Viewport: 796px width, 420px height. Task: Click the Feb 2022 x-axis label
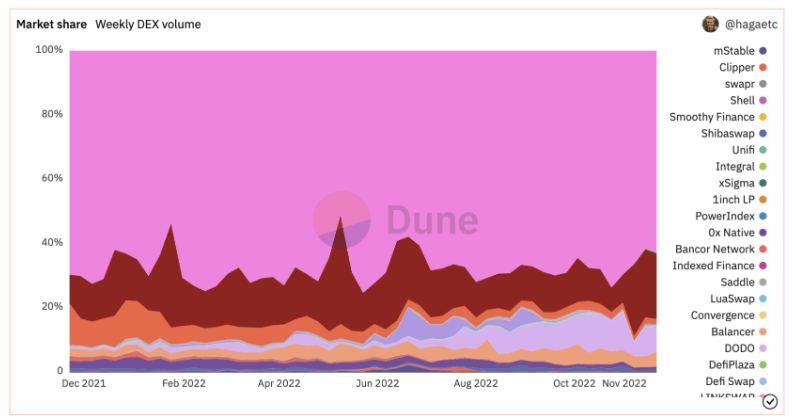pos(184,383)
